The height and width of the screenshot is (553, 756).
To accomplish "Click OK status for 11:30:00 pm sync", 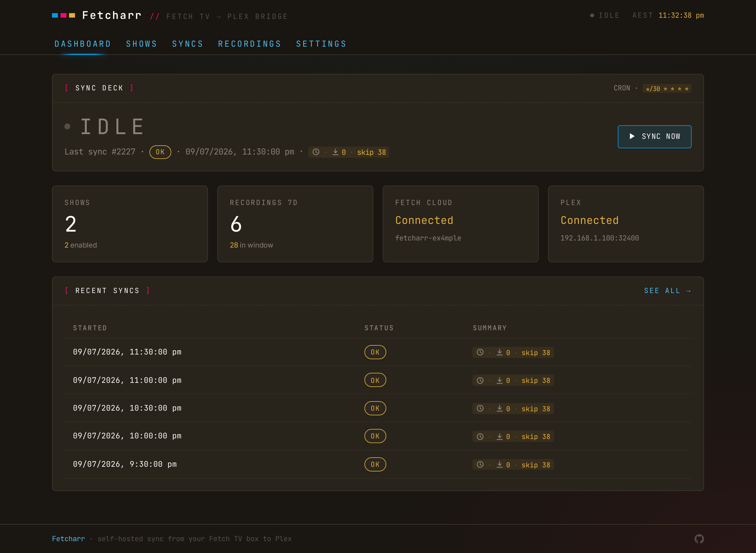I will (x=375, y=352).
